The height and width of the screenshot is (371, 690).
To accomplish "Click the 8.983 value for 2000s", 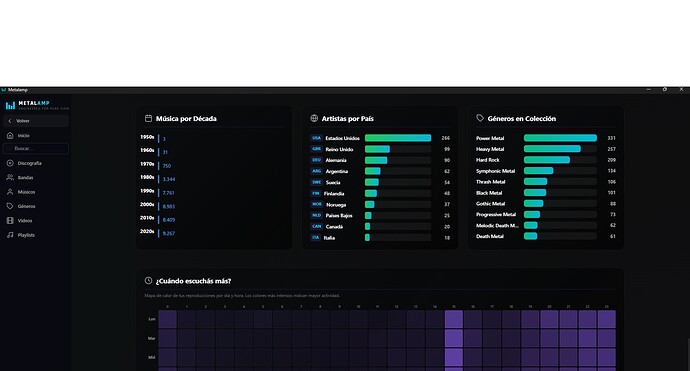I will tap(169, 206).
